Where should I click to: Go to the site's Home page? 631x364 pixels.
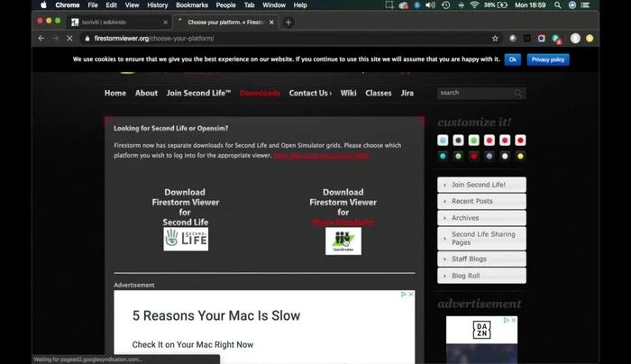pyautogui.click(x=115, y=93)
